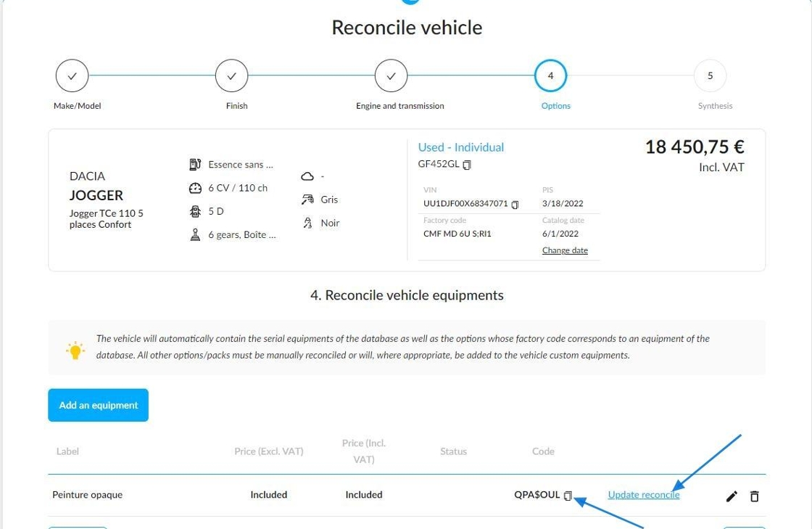Click Add an equipment button
Image resolution: width=812 pixels, height=529 pixels.
99,405
